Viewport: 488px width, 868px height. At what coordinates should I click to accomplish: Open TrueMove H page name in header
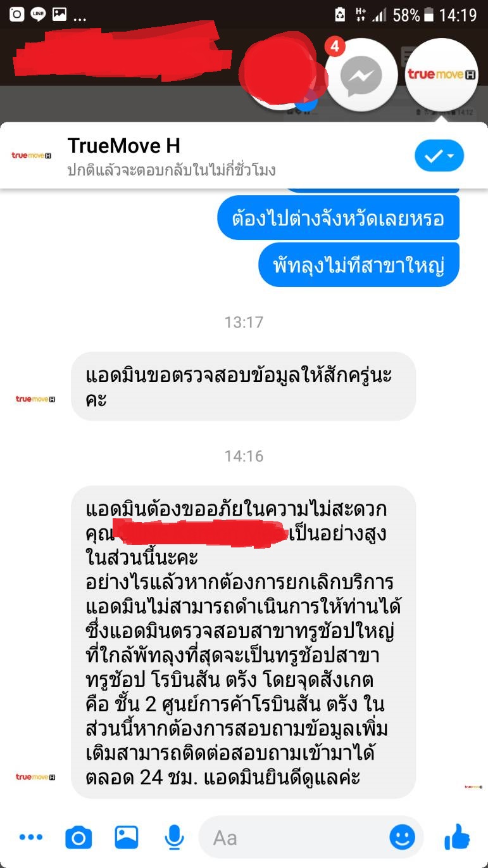pyautogui.click(x=124, y=146)
